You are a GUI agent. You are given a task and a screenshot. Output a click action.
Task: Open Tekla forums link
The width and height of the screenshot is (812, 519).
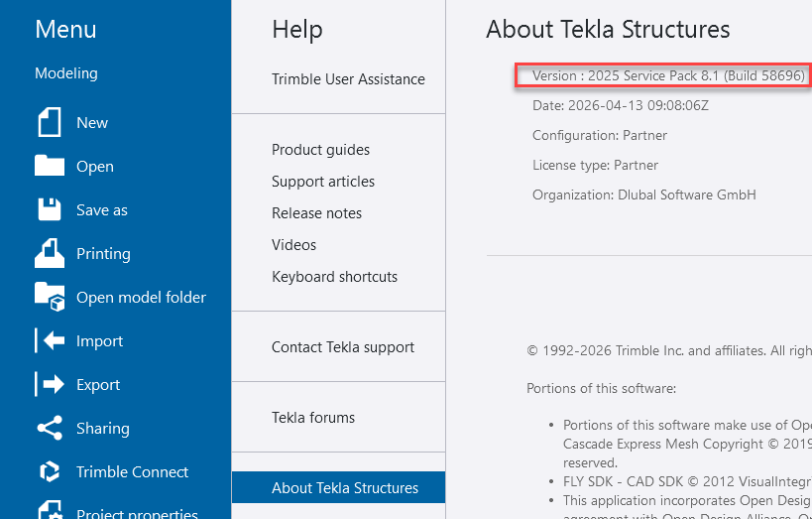pyautogui.click(x=313, y=417)
